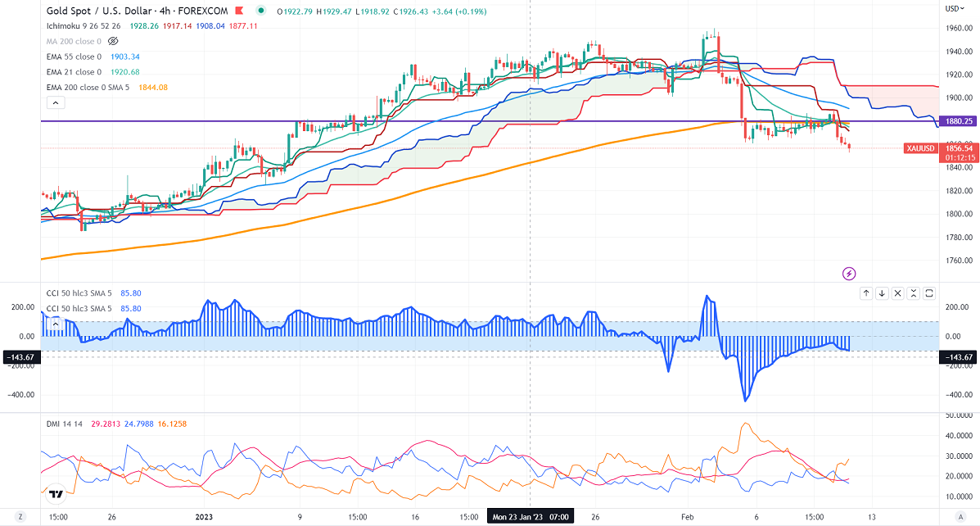Viewport: 980px width, 526px height.
Task: Click the Mon 23 Jan '23 date marker
Action: pos(529,517)
